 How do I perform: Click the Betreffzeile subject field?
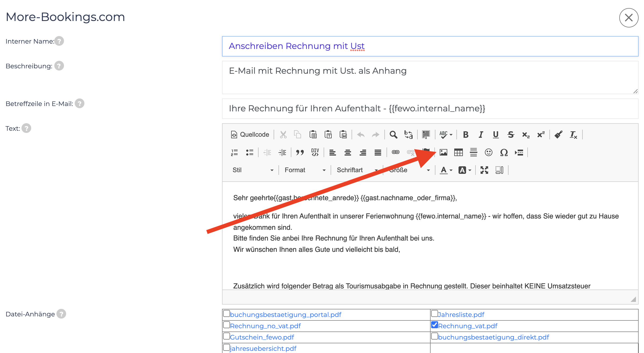(430, 109)
